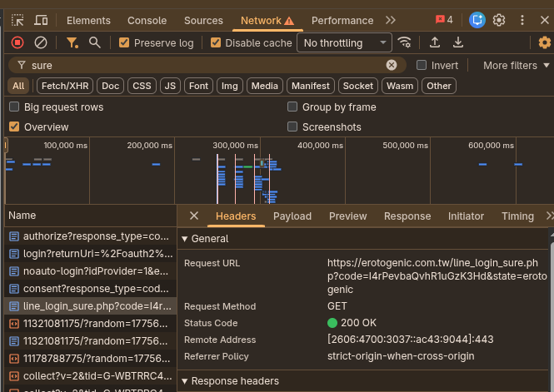Image resolution: width=554 pixels, height=392 pixels.
Task: Enable the Invert filter checkbox
Action: (422, 65)
